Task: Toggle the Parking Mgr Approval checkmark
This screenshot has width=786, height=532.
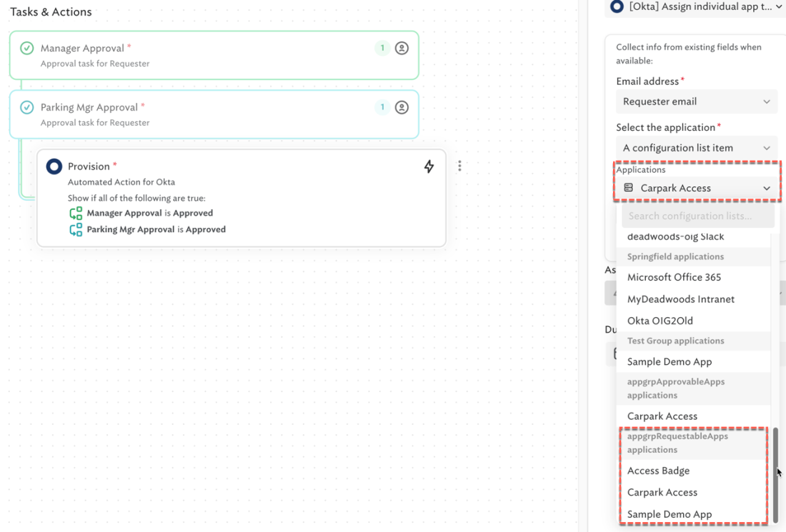Action: click(26, 108)
